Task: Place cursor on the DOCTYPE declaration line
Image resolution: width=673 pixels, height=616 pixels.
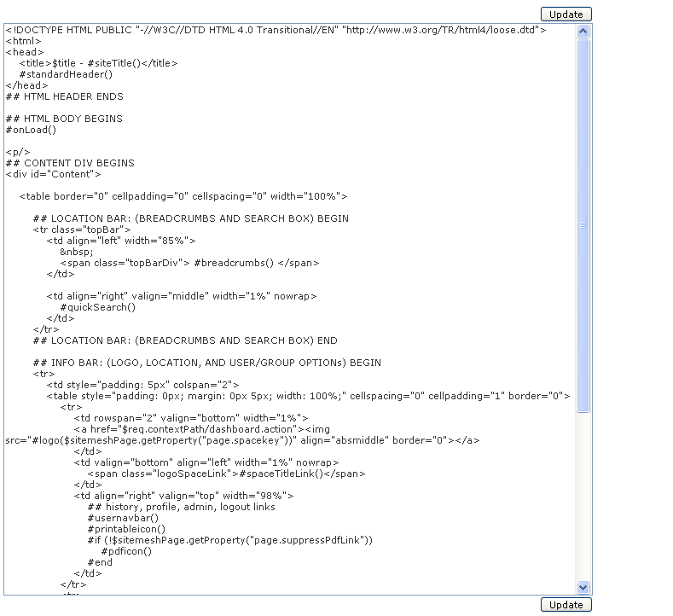Action: tap(275, 30)
